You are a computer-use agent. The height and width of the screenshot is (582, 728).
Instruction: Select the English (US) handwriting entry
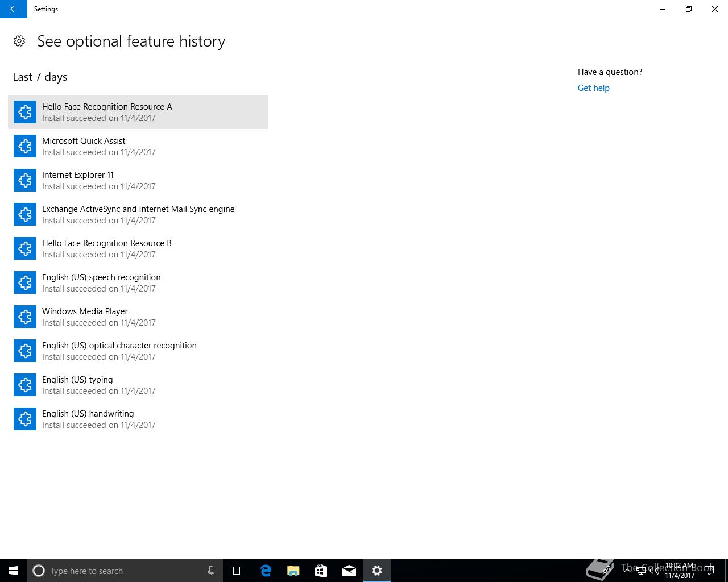pyautogui.click(x=138, y=419)
